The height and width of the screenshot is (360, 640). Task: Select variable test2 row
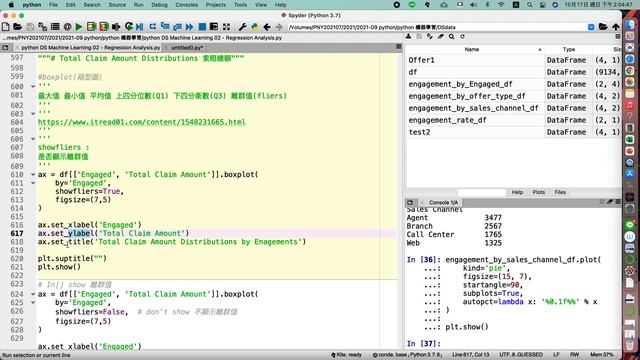(x=513, y=132)
